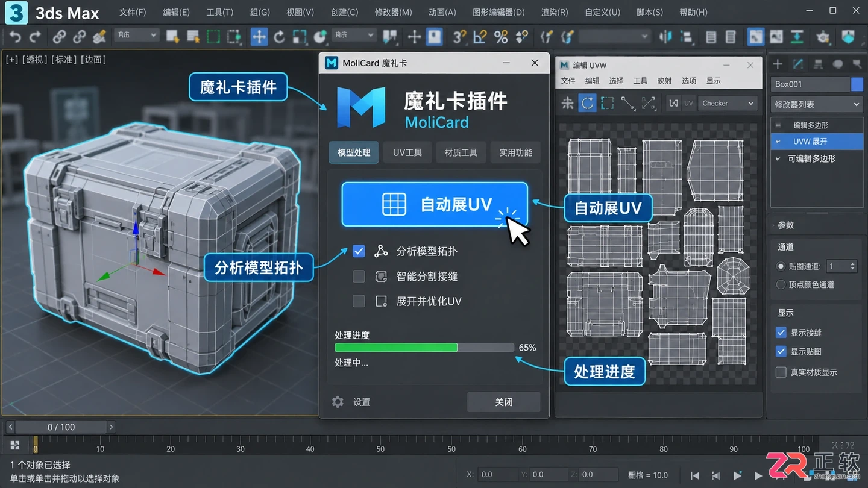Enable the 展开并优化UV checkbox
This screenshot has width=868, height=488.
(x=359, y=301)
